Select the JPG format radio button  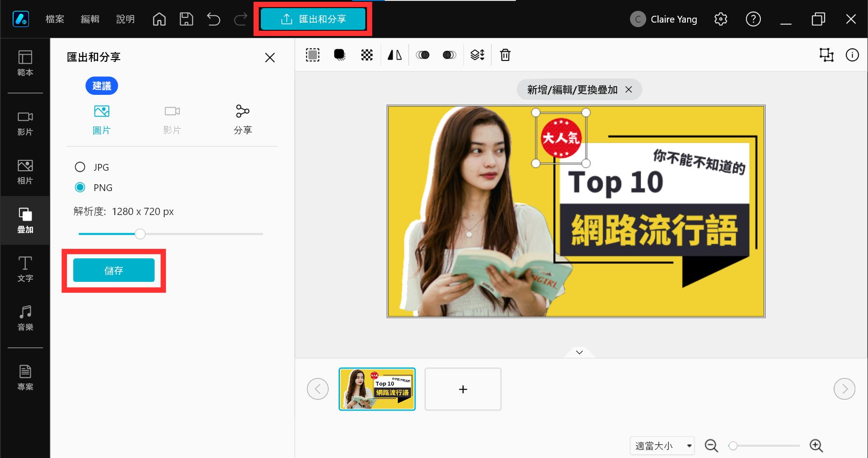(x=80, y=167)
